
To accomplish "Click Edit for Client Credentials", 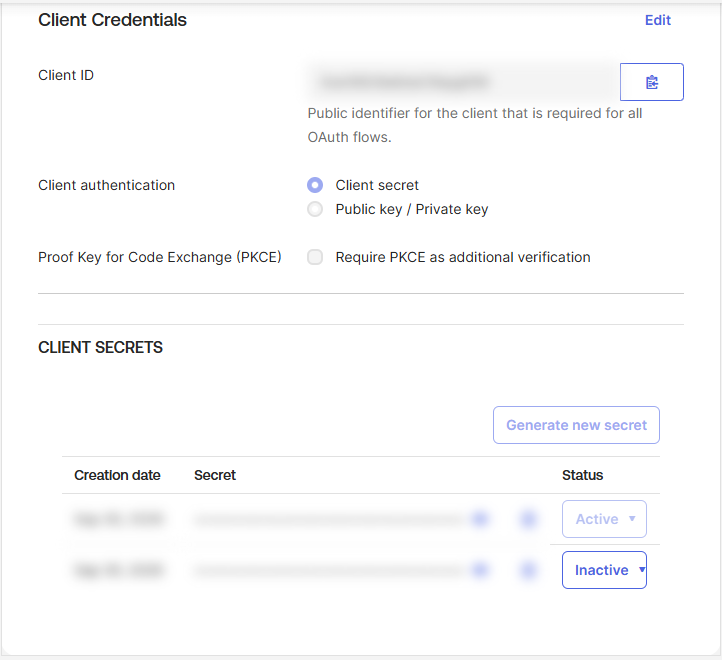I will (x=658, y=20).
